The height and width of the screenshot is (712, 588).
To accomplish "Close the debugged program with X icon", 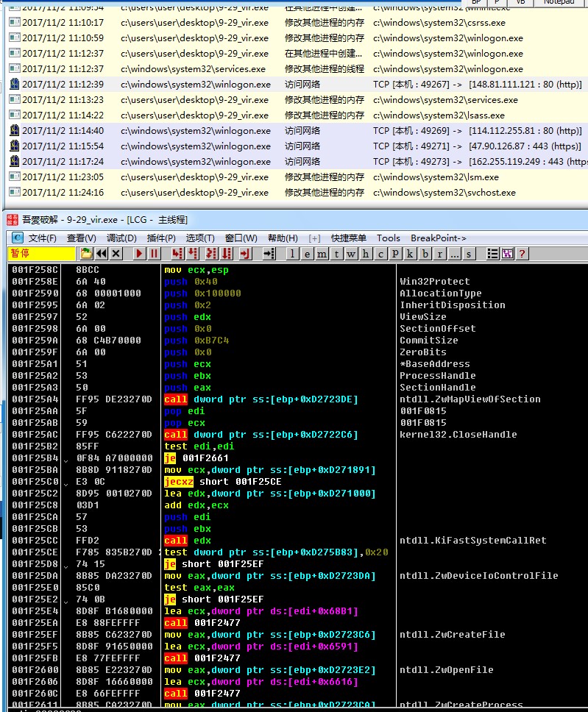I will pyautogui.click(x=116, y=254).
